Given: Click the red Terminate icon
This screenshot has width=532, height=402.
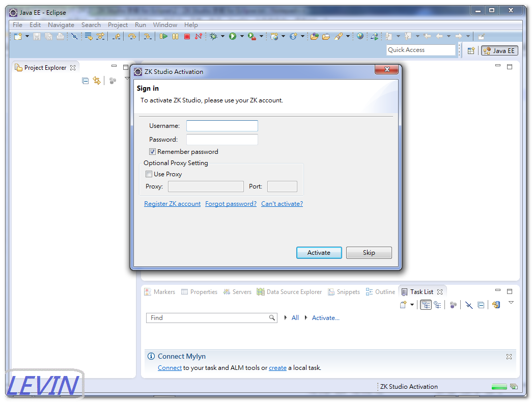Looking at the screenshot, I should pos(187,36).
